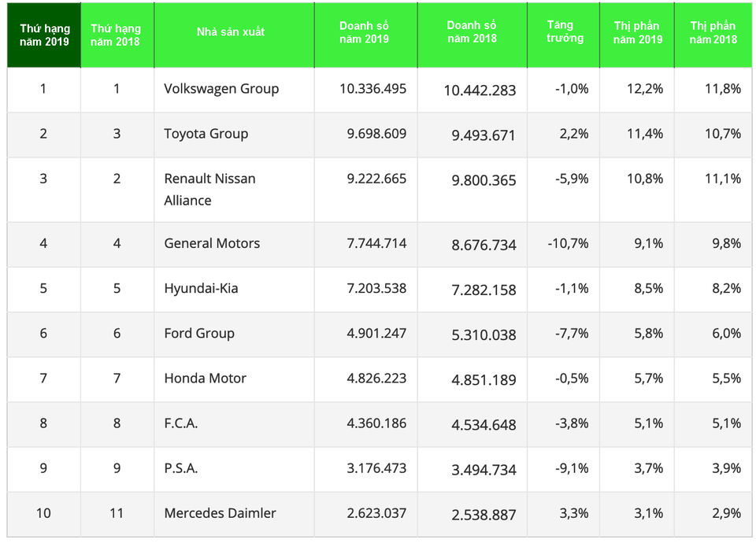Screen dimensions: 756x543
Task: Click the 'Thứ hạng năm 2018' column header
Action: pos(117,35)
